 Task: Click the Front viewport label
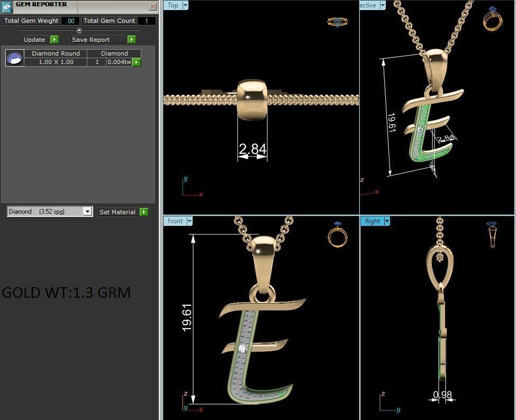(175, 221)
